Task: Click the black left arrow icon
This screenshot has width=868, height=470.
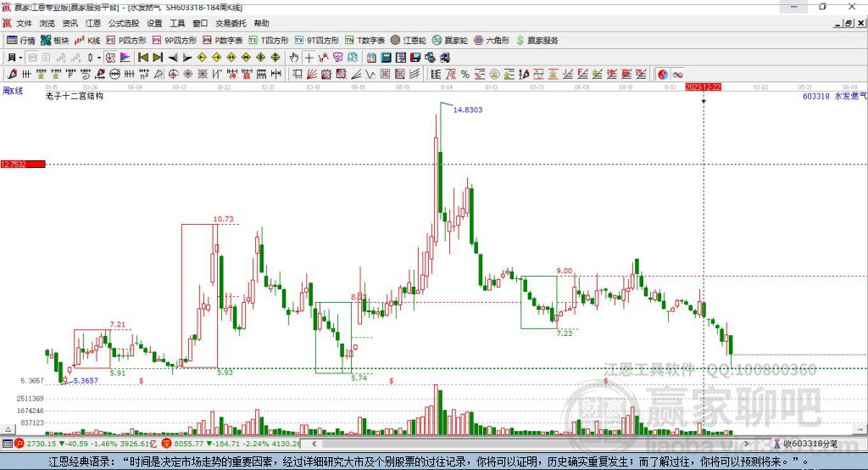Action: coord(173,58)
